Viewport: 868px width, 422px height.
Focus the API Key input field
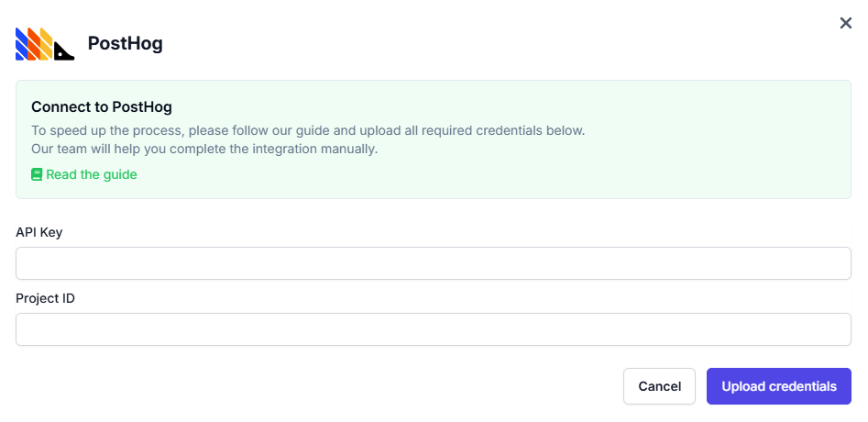(434, 263)
